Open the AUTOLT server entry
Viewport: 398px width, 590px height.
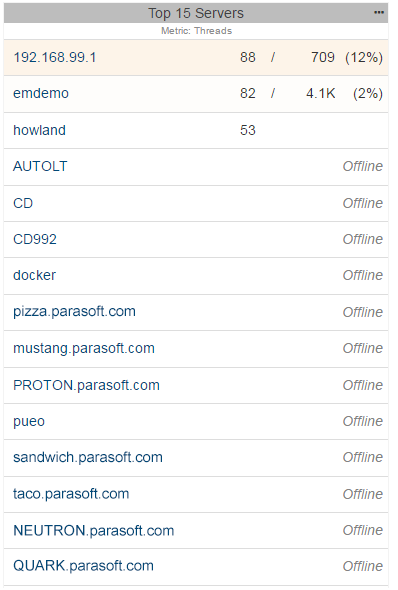coord(40,166)
